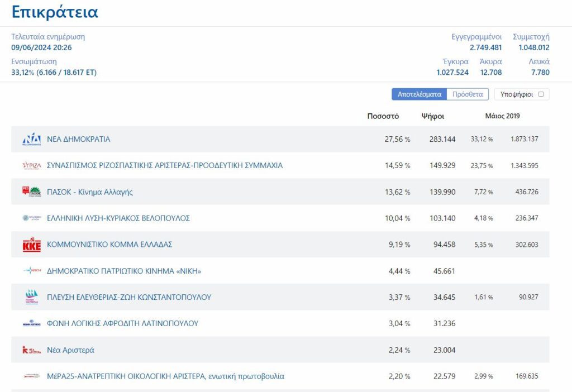Image resolution: width=572 pixels, height=392 pixels.
Task: Click the MeRA25 party logo
Action: 32,376
